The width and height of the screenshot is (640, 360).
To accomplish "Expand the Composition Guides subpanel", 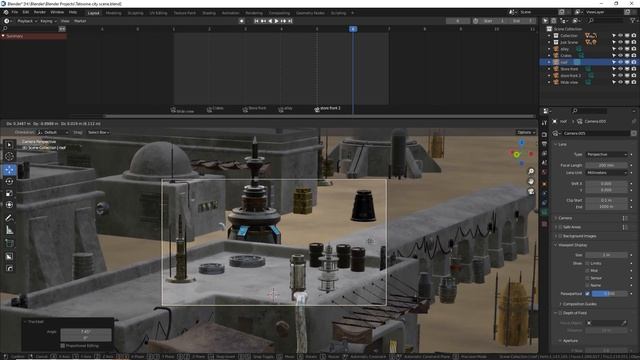I will (578, 304).
